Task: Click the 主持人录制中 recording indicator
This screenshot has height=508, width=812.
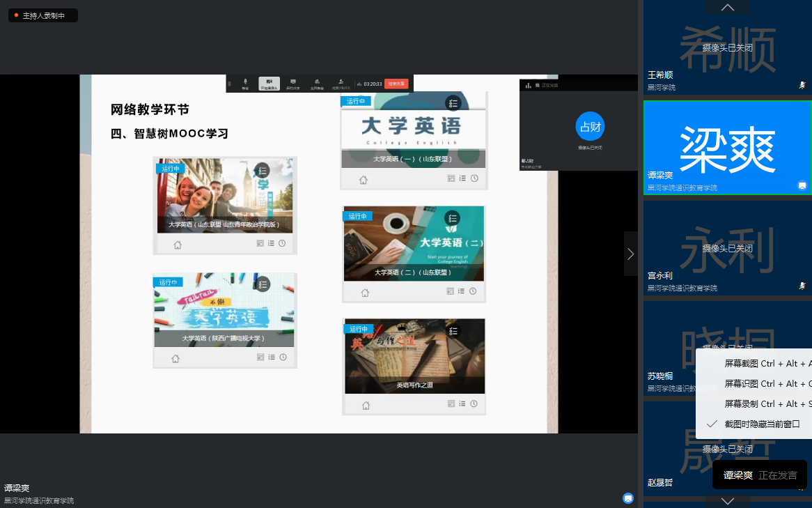Action: 43,15
